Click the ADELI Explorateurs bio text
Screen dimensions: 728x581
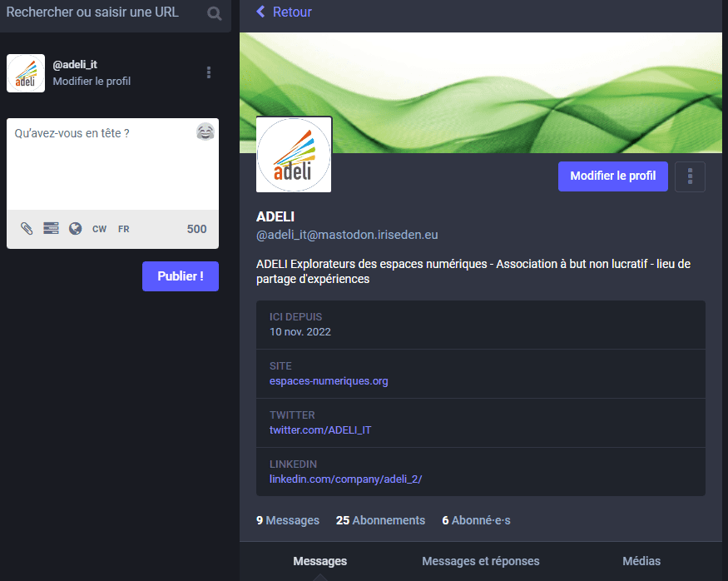pyautogui.click(x=473, y=271)
